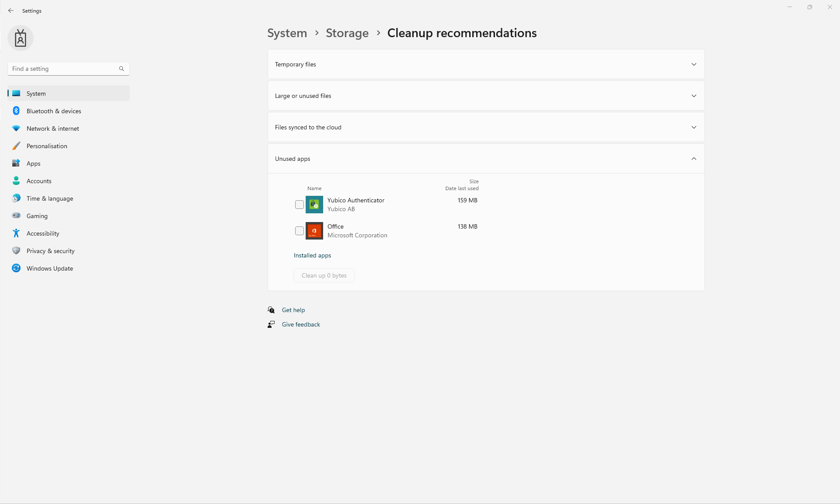Expand the Large or unused files section

(485, 96)
